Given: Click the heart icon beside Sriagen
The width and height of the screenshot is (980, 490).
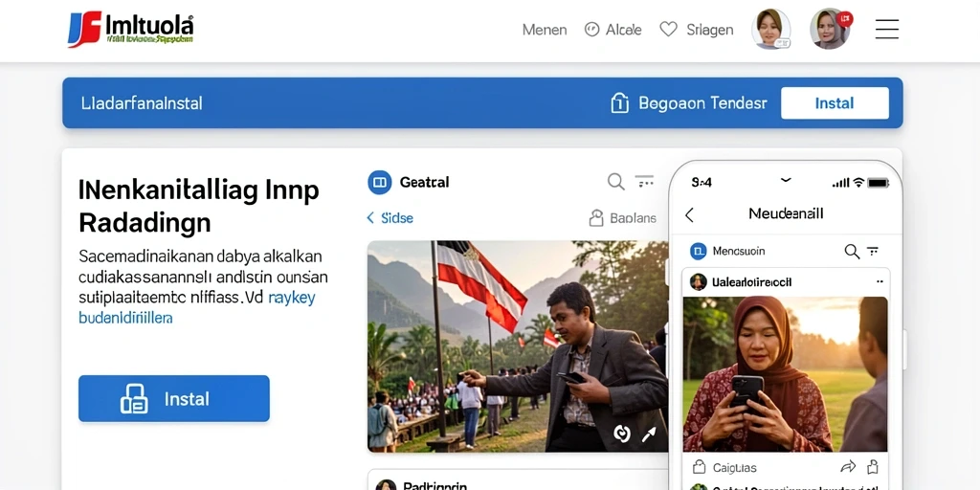Looking at the screenshot, I should click(x=668, y=29).
